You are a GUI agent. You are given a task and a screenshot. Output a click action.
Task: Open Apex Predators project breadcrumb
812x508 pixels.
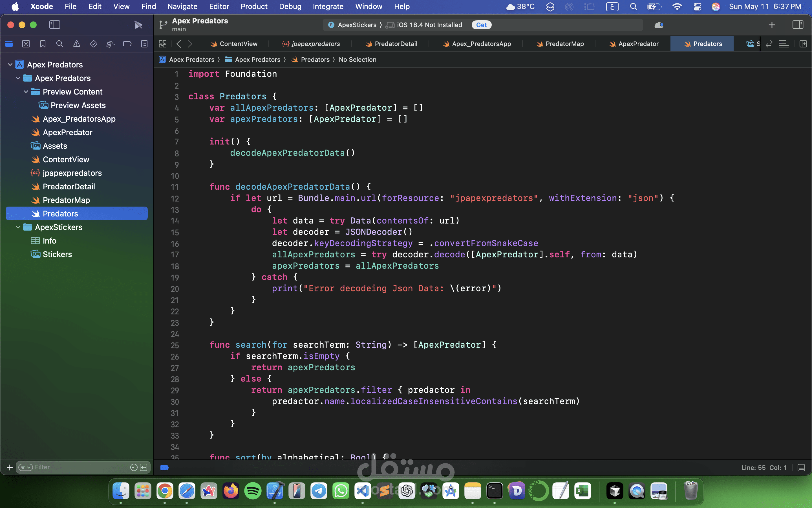click(187, 60)
